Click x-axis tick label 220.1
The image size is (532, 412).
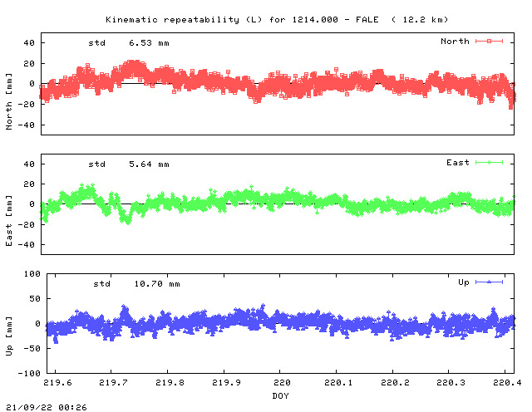click(338, 382)
